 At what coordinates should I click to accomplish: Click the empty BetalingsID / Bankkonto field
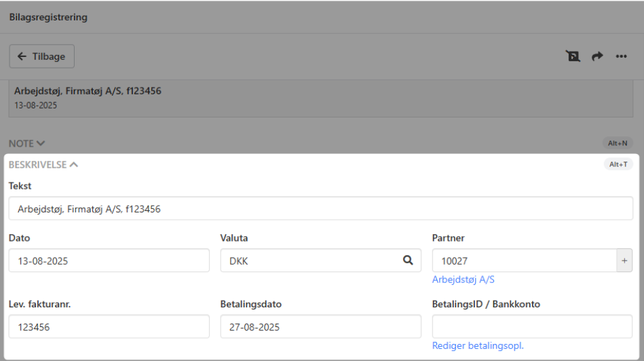532,326
